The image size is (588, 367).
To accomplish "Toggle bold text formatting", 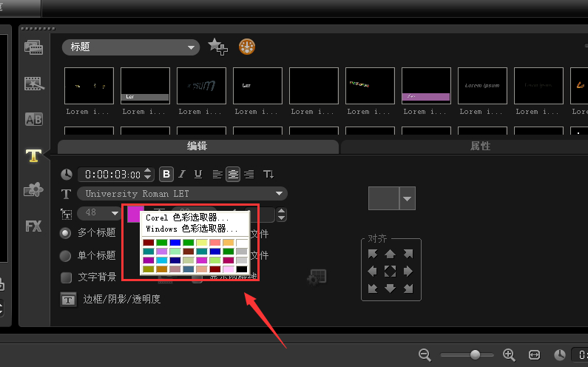I will tap(166, 175).
